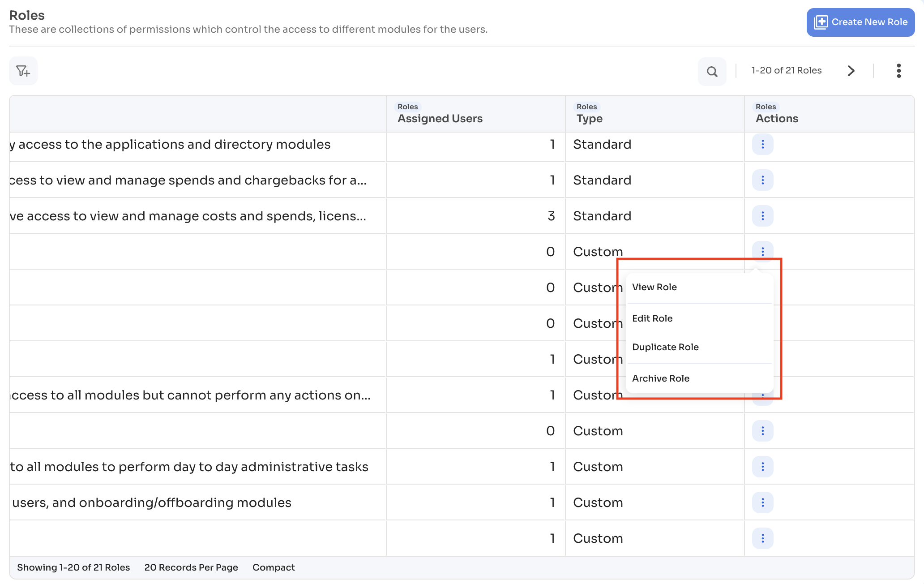Image resolution: width=924 pixels, height=584 pixels.
Task: Select View Role from the menu
Action: pyautogui.click(x=654, y=287)
